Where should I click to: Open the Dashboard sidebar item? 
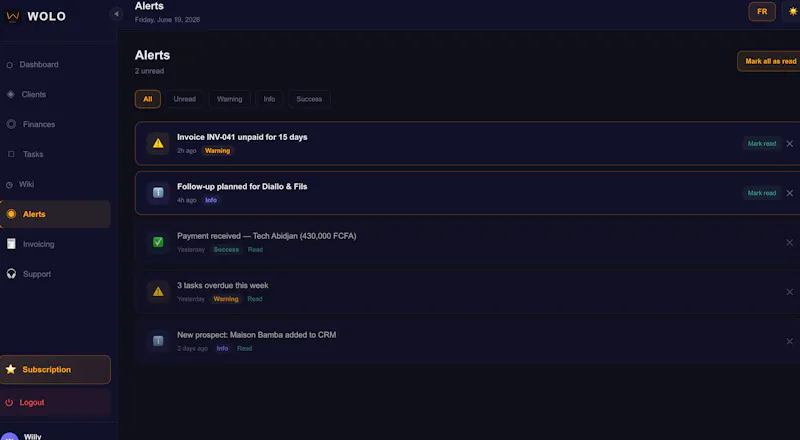pyautogui.click(x=55, y=65)
